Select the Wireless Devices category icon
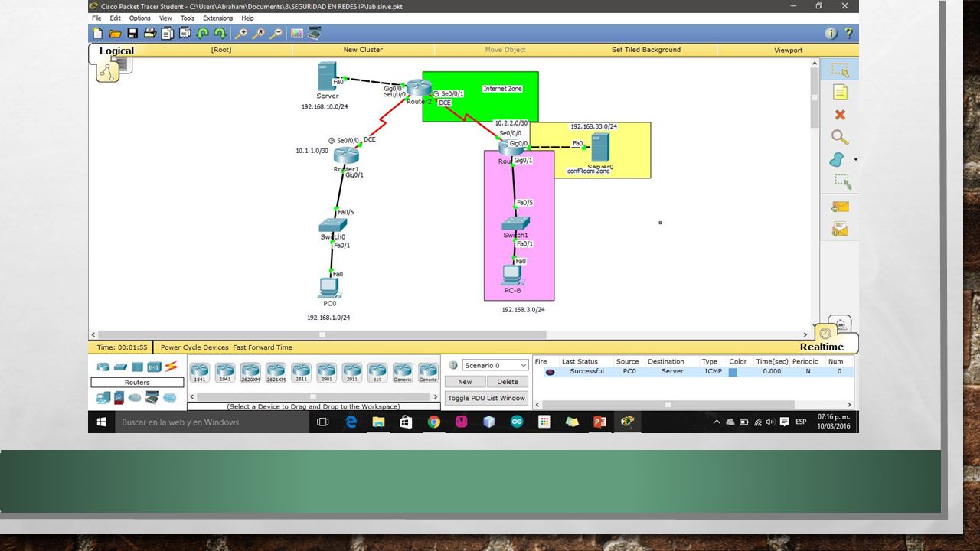The height and width of the screenshot is (551, 980). point(154,367)
